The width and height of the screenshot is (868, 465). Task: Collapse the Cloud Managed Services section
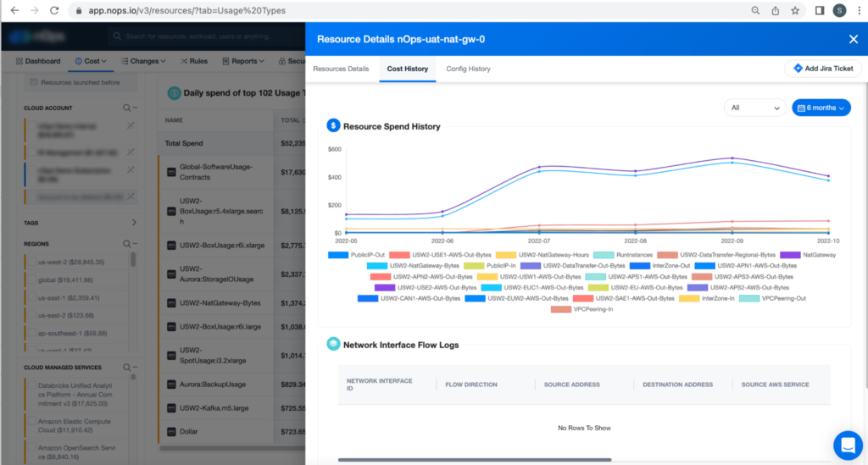coord(135,367)
